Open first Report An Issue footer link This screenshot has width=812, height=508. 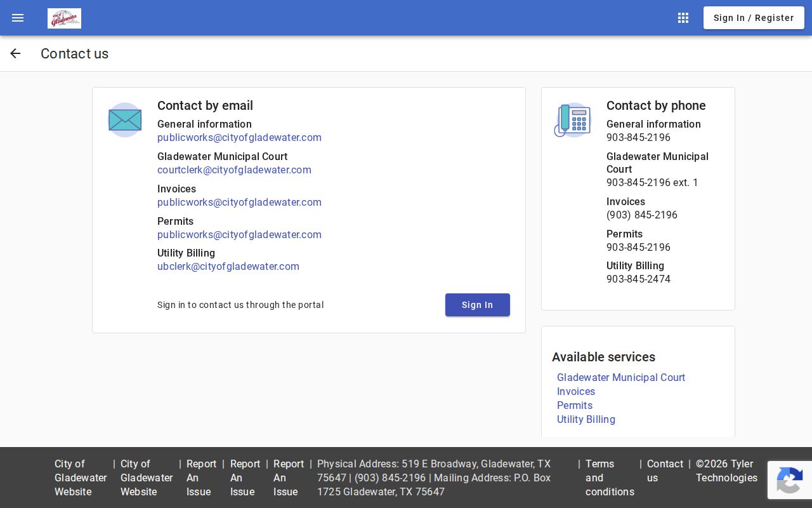point(201,478)
